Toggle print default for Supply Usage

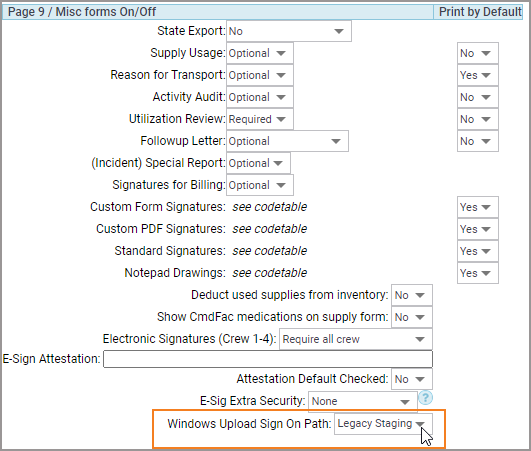tap(477, 53)
